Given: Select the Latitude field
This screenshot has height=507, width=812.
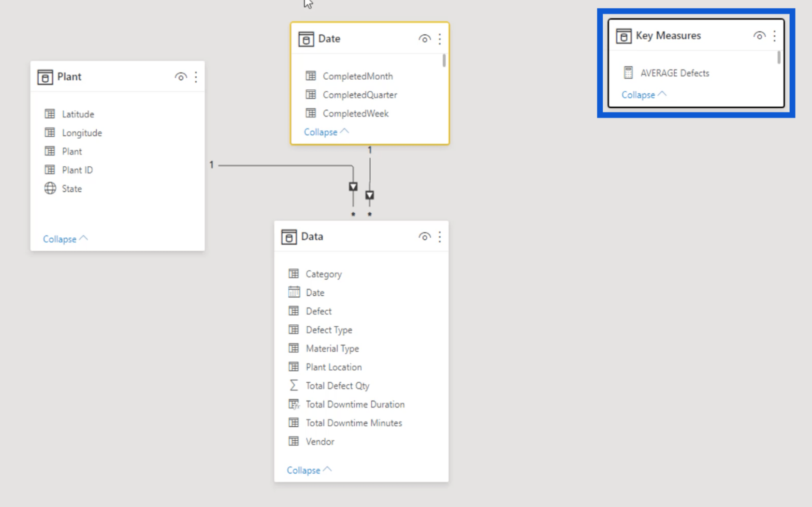Looking at the screenshot, I should coord(78,114).
